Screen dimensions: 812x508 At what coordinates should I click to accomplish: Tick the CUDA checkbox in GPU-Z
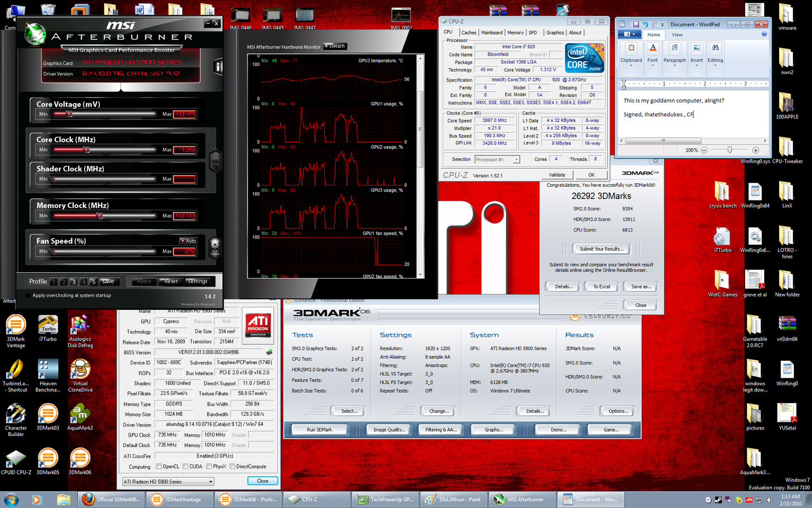pyautogui.click(x=185, y=467)
